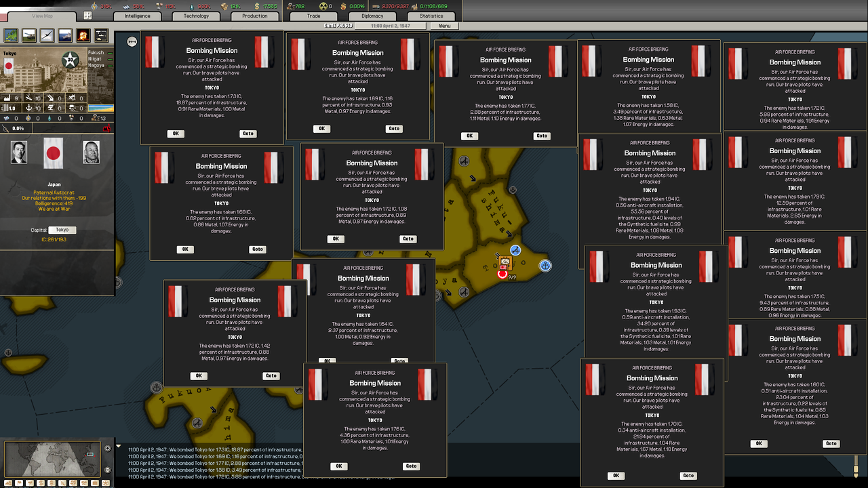Image resolution: width=868 pixels, height=488 pixels.
Task: Click Goto on briefing with 18.87 percent infrastructure
Action: point(248,134)
